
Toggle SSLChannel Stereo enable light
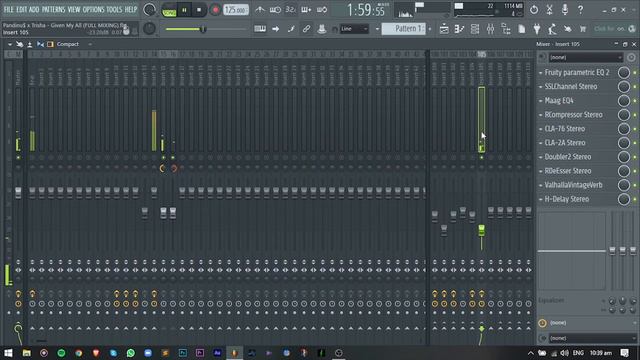click(635, 87)
